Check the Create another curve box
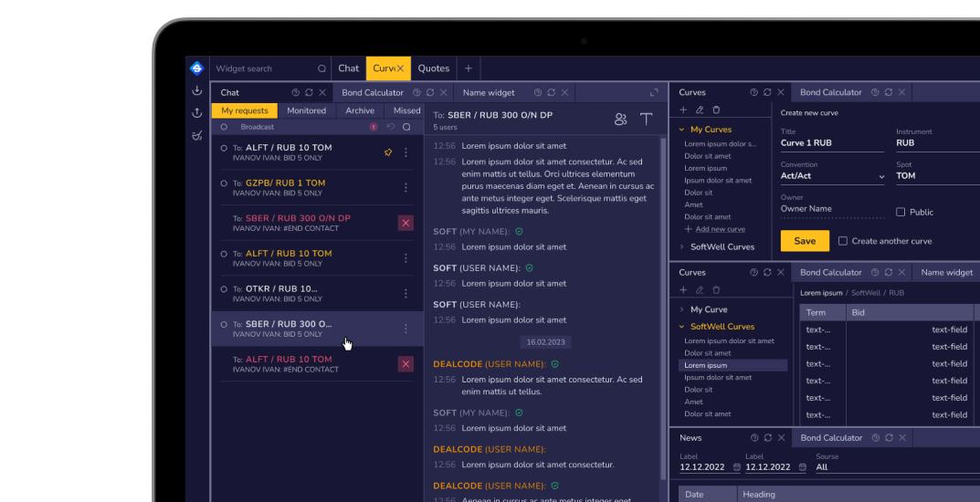The image size is (980, 502). 843,241
